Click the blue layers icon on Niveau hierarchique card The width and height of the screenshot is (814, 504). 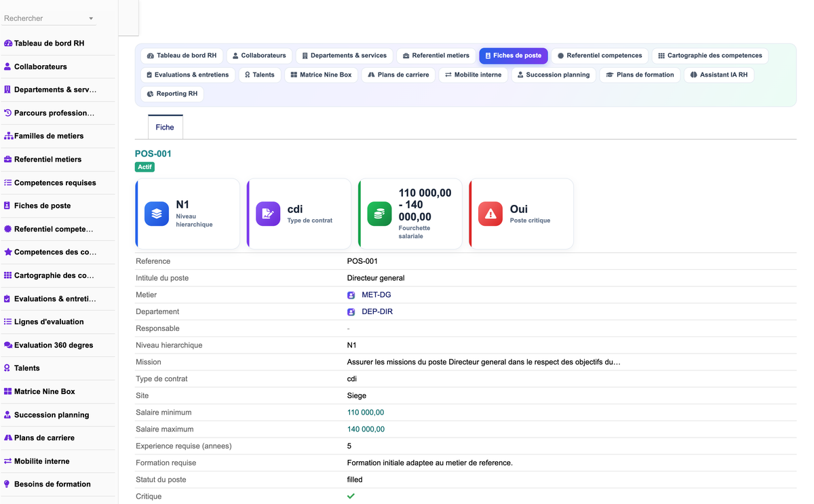[x=157, y=214]
